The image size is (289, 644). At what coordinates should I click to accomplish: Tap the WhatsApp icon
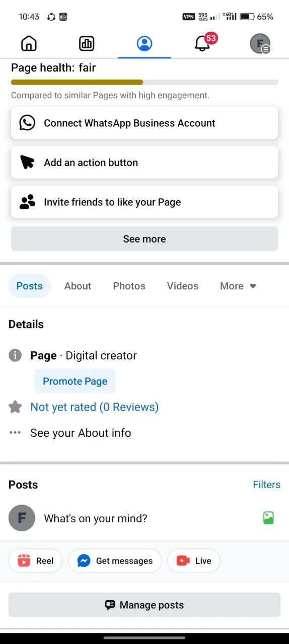[x=27, y=123]
